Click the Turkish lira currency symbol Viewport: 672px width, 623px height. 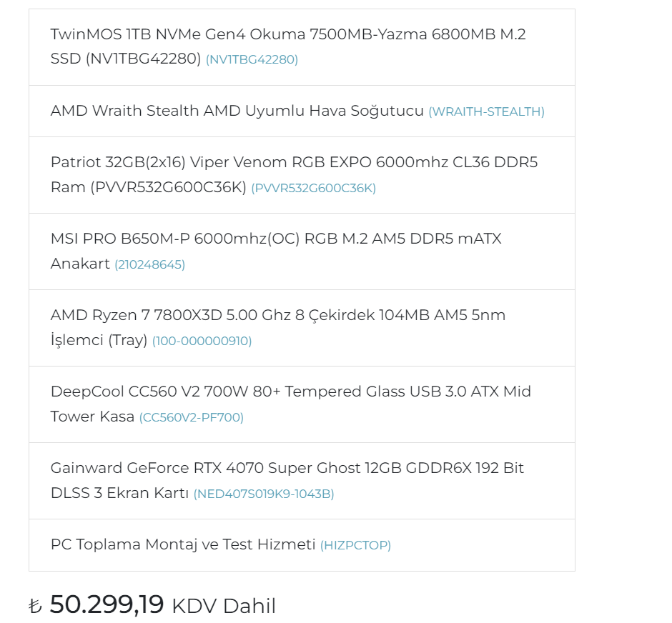coord(35,607)
